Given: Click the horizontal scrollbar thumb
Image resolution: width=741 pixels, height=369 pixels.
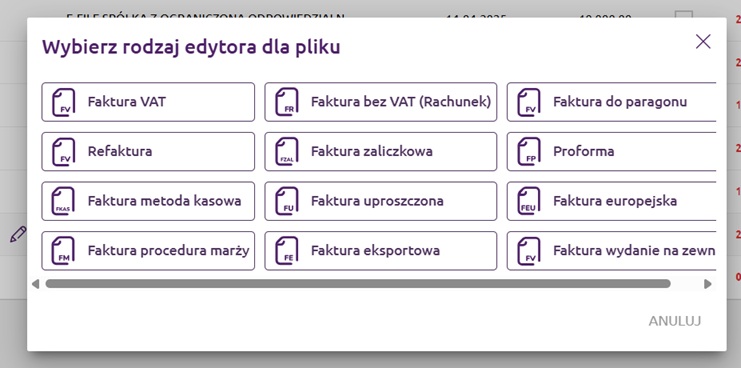Looking at the screenshot, I should coord(358,284).
